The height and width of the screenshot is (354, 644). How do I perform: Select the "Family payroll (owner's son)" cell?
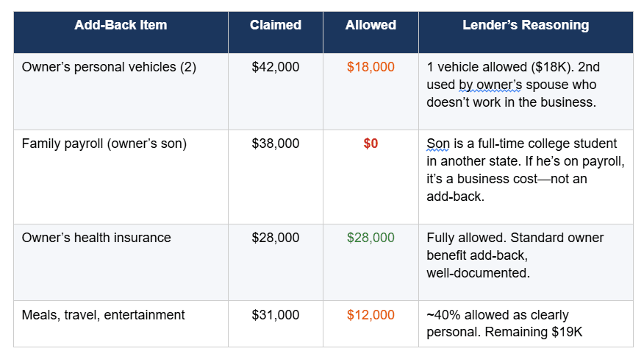tap(104, 144)
